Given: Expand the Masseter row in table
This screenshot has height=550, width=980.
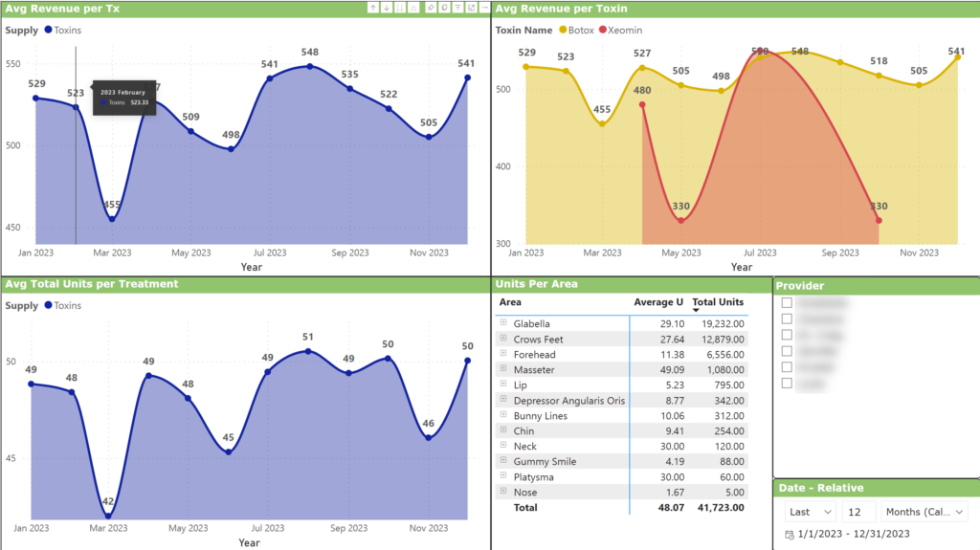Looking at the screenshot, I should coord(502,369).
